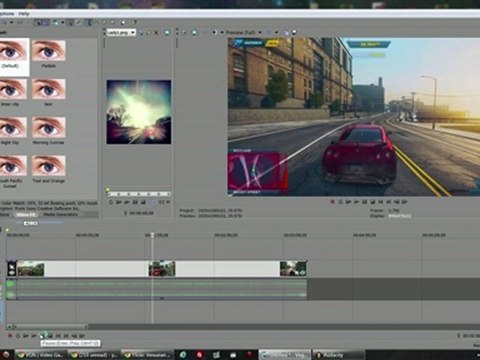The height and width of the screenshot is (360, 480).
Task: Click the trimmer position scrub bar
Action: [x=139, y=194]
